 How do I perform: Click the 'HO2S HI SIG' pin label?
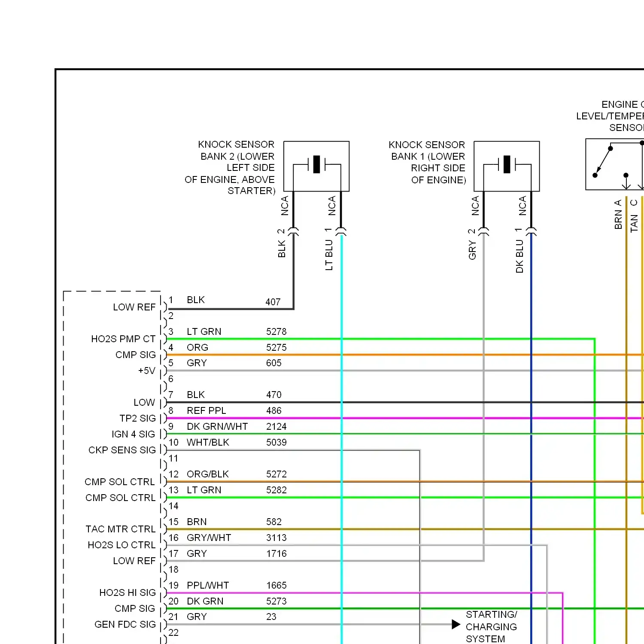(x=128, y=593)
